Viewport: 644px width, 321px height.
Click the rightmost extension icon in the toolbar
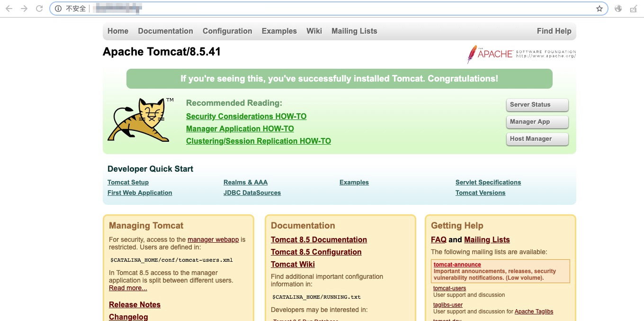[634, 9]
